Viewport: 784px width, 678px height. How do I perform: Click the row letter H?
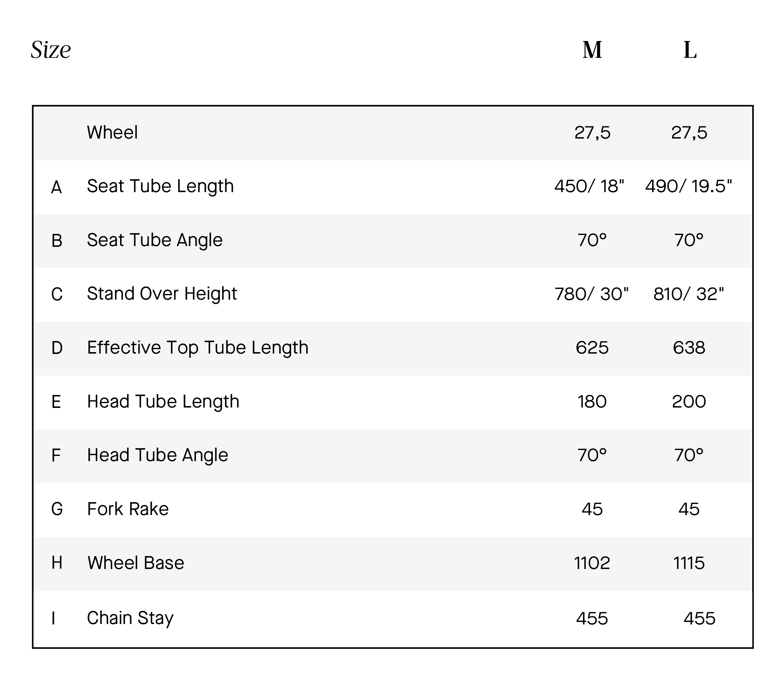click(57, 563)
